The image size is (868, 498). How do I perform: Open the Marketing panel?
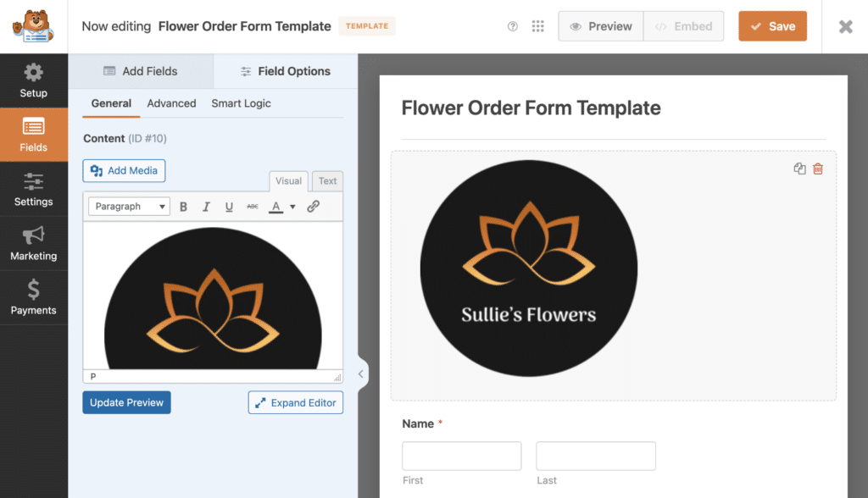click(x=34, y=244)
